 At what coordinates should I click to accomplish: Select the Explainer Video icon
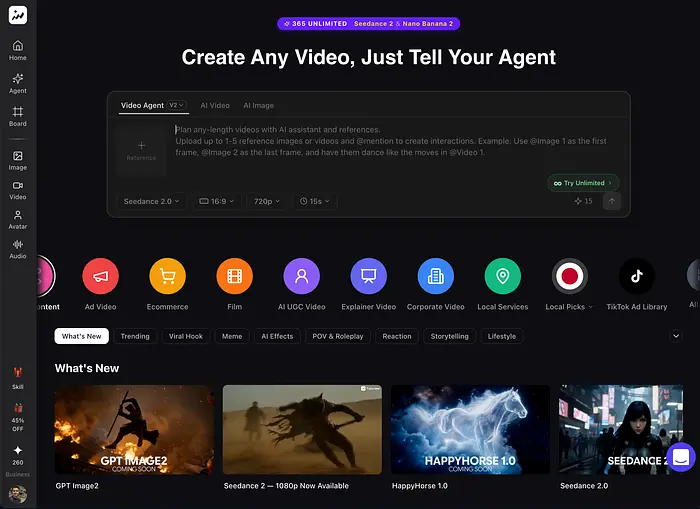368,275
